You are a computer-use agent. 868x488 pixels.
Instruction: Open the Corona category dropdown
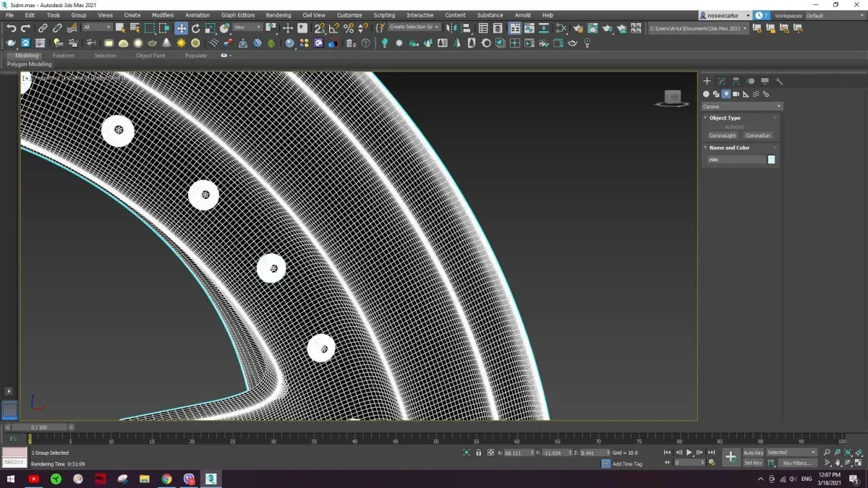pyautogui.click(x=742, y=106)
